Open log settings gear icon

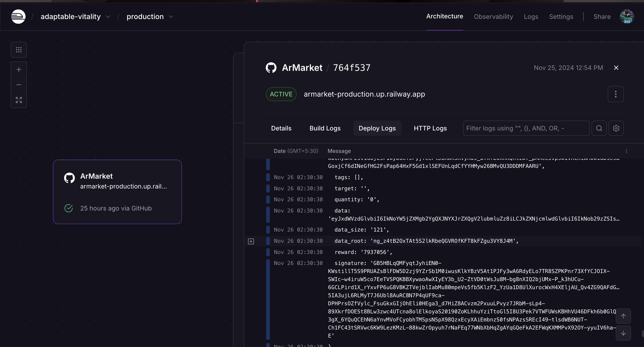[616, 128]
